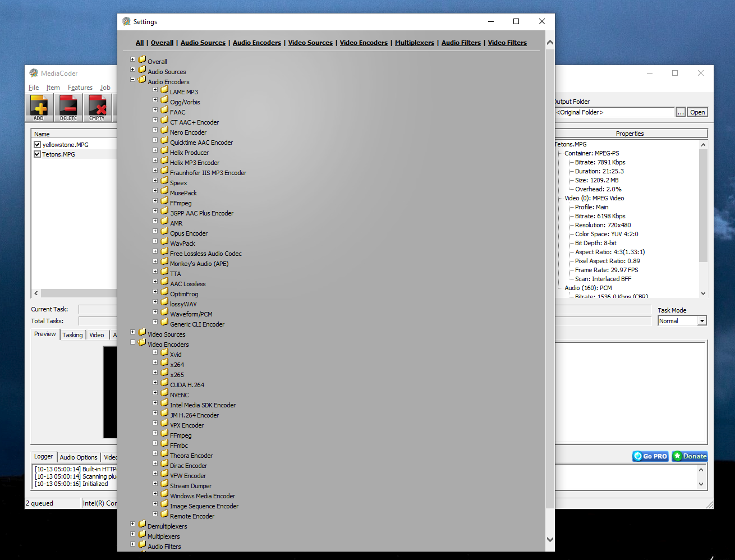Screen dimensions: 735x560
Task: Click the MusePack folder icon
Action: click(164, 191)
